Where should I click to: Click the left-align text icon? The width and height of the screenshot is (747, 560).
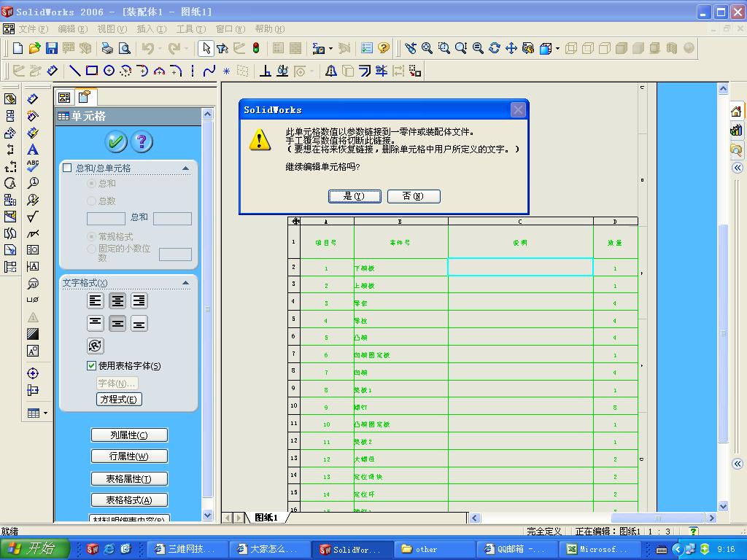tap(96, 300)
